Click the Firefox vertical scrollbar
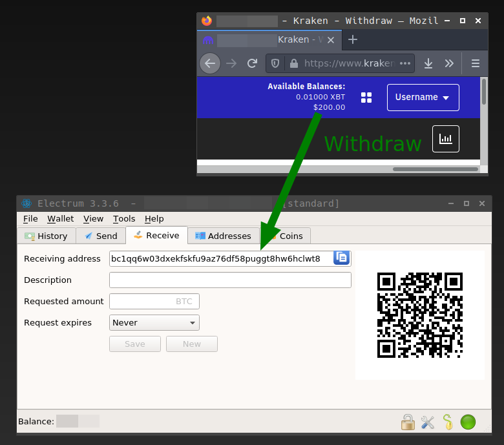 click(484, 92)
